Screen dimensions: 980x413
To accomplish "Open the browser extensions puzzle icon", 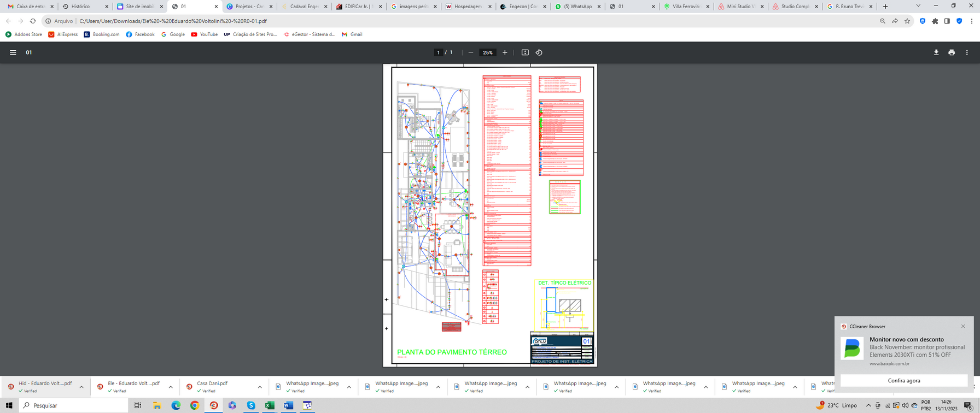I will point(935,21).
